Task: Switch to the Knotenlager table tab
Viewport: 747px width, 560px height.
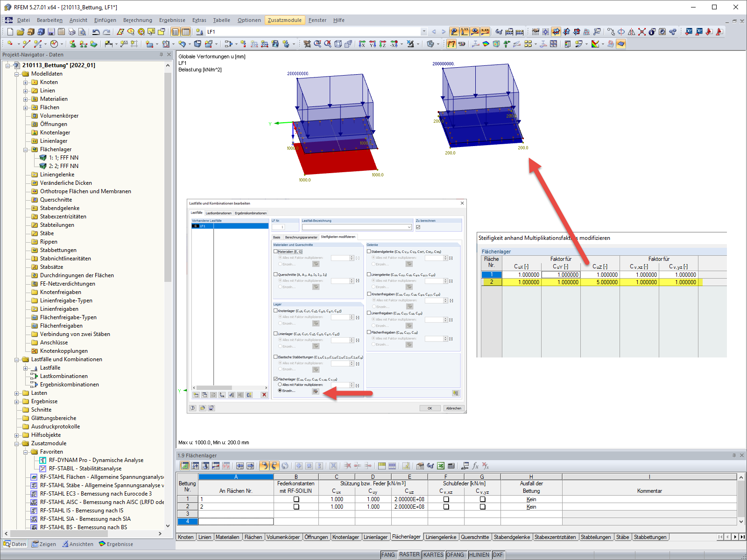Action: click(x=346, y=537)
